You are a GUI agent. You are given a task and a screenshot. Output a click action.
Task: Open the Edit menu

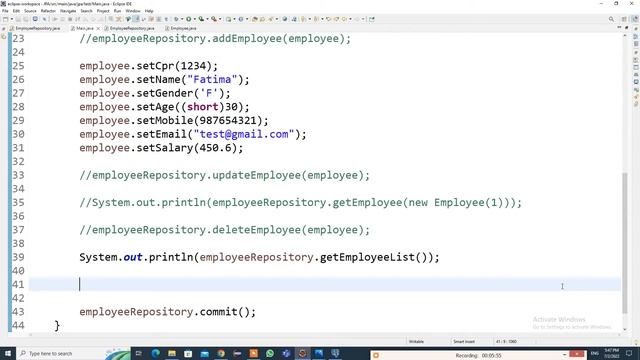pyautogui.click(x=16, y=11)
